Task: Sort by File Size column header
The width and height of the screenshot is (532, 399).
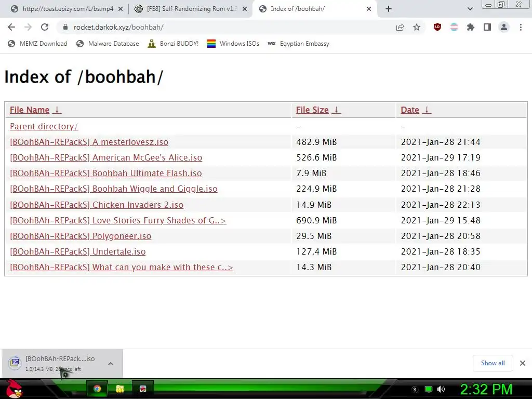Action: (x=318, y=110)
